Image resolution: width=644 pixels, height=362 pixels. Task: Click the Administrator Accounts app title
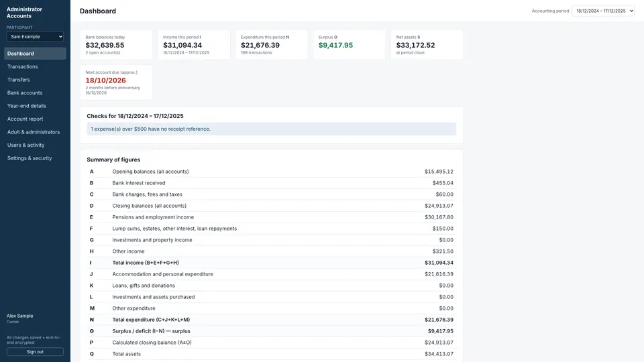pos(24,13)
